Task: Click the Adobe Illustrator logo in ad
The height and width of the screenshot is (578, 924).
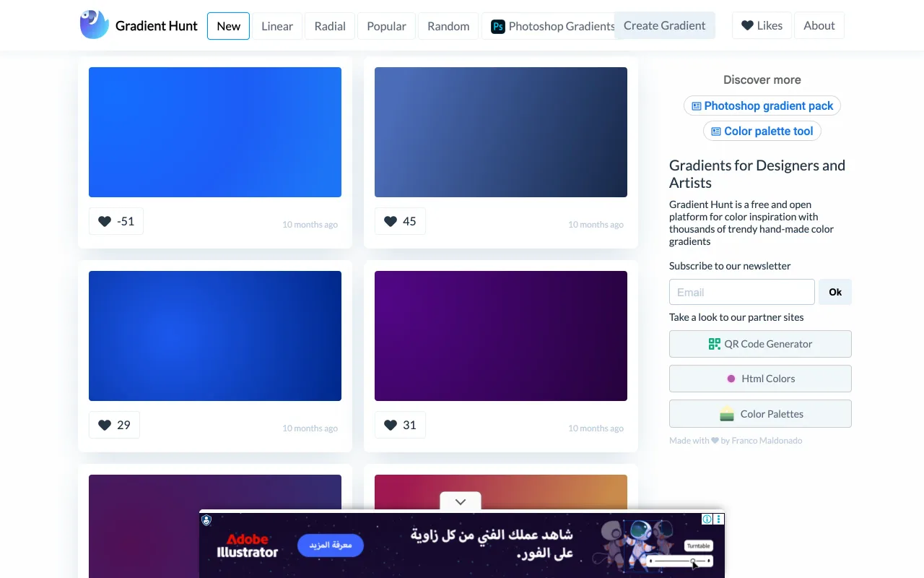Action: pyautogui.click(x=248, y=545)
